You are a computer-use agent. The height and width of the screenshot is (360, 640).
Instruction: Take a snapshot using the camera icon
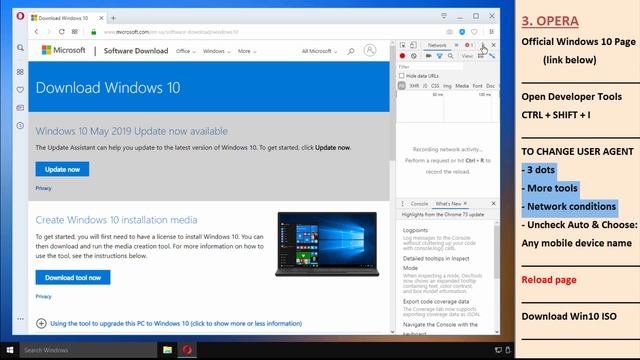[x=449, y=32]
